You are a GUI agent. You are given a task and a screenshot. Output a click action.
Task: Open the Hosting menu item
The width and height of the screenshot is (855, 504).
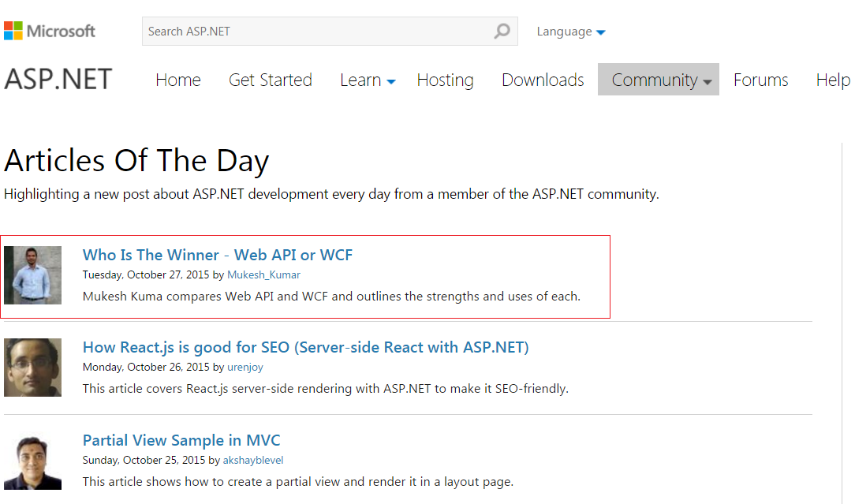tap(445, 80)
